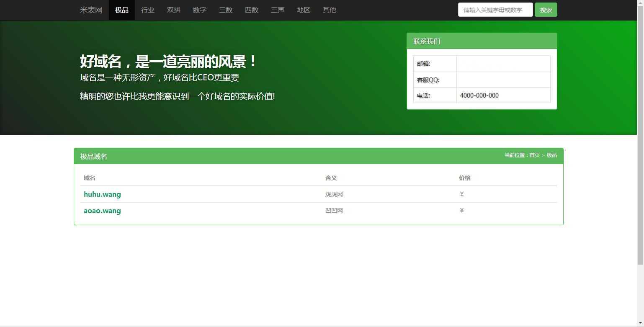Screen dimensions: 644x327
Task: Open the 三数 category tab
Action: (x=226, y=10)
